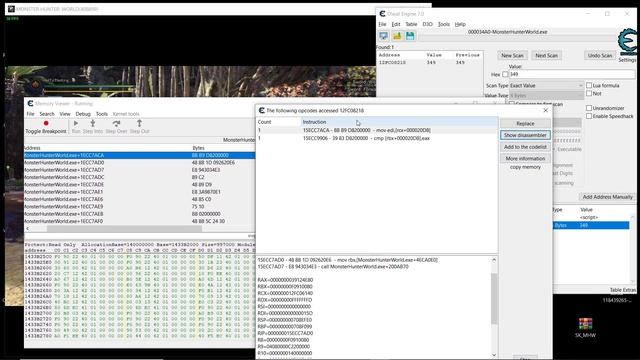Open process list icon in Cheat Engine

[x=384, y=36]
